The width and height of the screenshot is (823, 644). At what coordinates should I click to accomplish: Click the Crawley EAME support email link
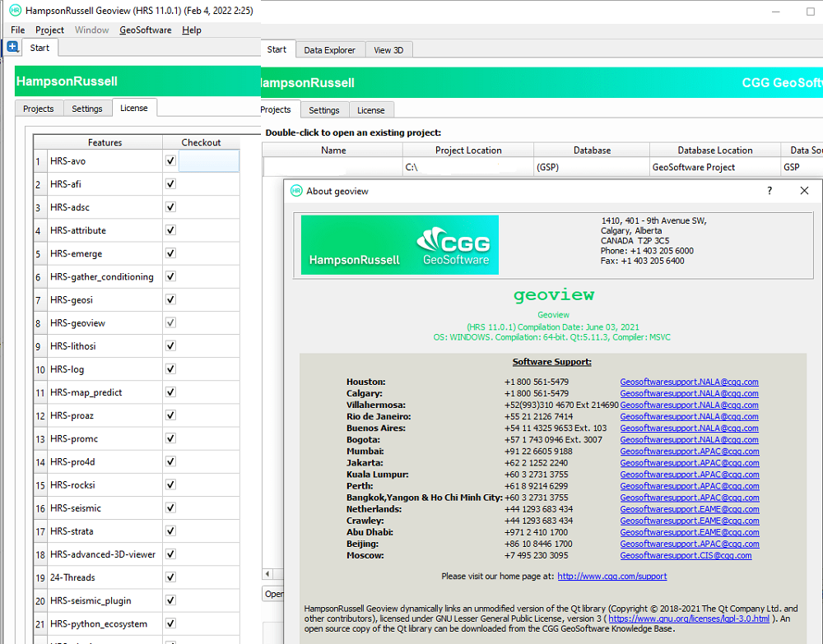pos(689,521)
